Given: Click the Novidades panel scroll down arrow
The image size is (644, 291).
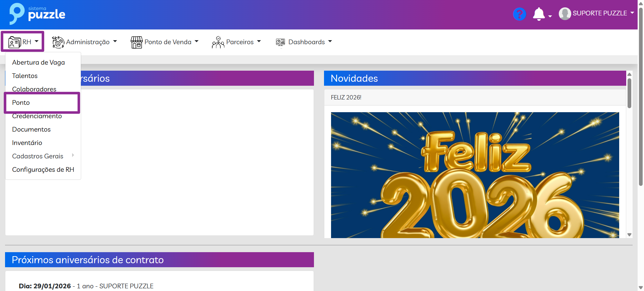Looking at the screenshot, I should click(629, 235).
